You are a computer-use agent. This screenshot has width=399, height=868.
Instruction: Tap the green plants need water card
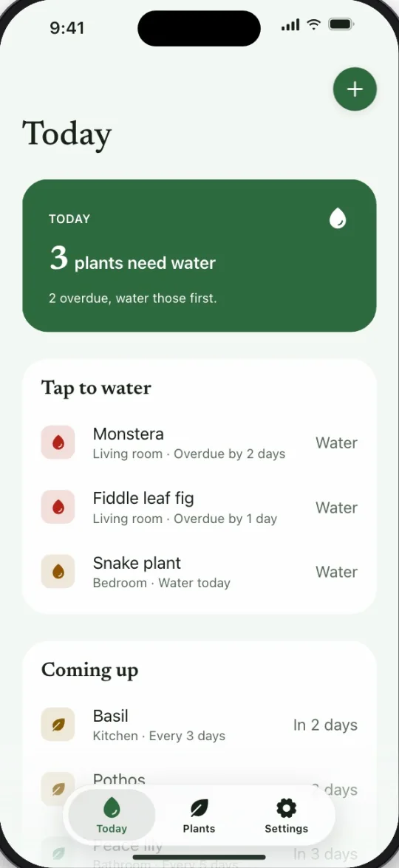click(199, 256)
